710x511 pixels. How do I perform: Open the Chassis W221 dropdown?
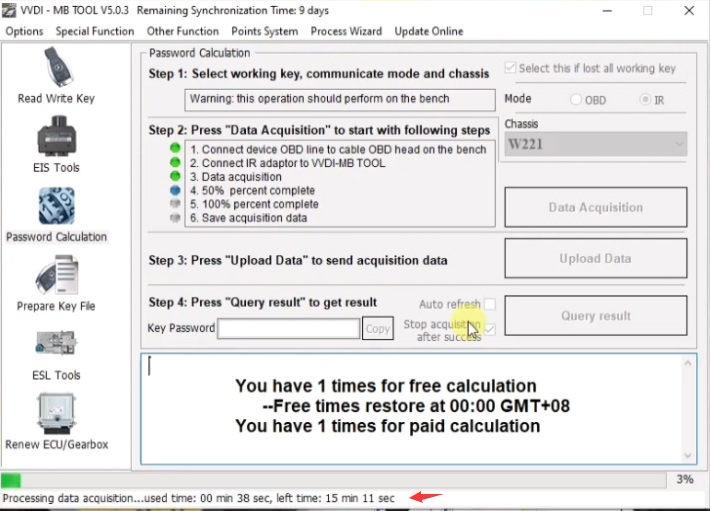pos(596,144)
